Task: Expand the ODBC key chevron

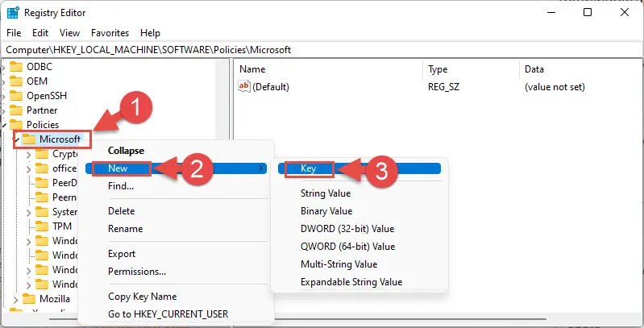Action: pos(3,67)
